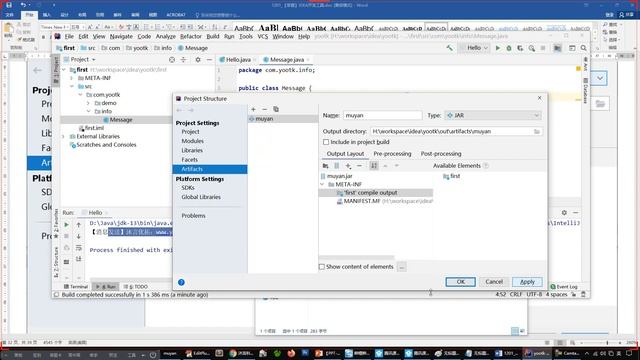Edit the artifact Name field
Image resolution: width=640 pixels, height=360 pixels.
coord(382,116)
